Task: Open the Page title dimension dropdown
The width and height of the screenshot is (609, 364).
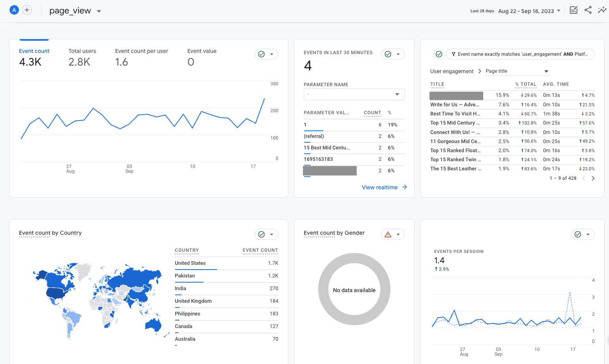Action: coord(517,71)
